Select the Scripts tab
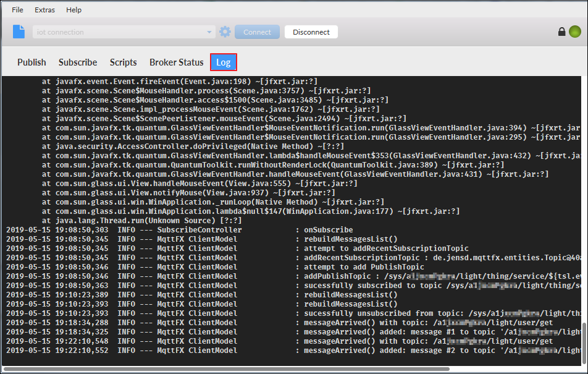588x374 pixels. click(123, 62)
